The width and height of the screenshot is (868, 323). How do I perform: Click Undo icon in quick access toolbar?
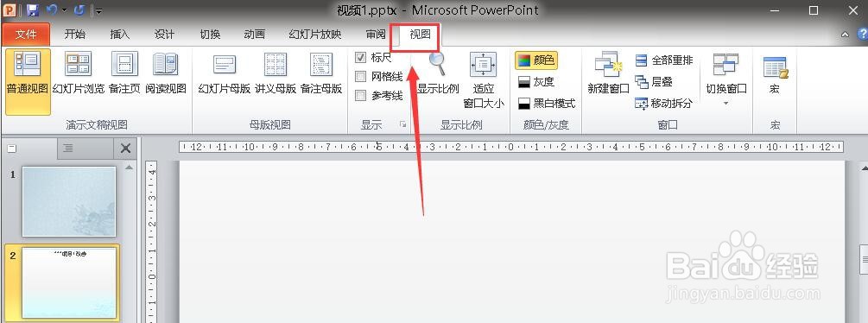pos(52,10)
